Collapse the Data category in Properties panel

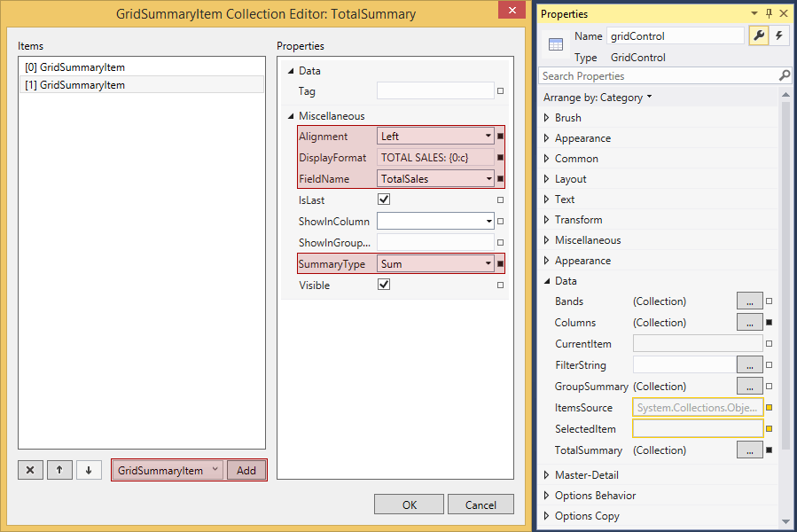point(546,281)
